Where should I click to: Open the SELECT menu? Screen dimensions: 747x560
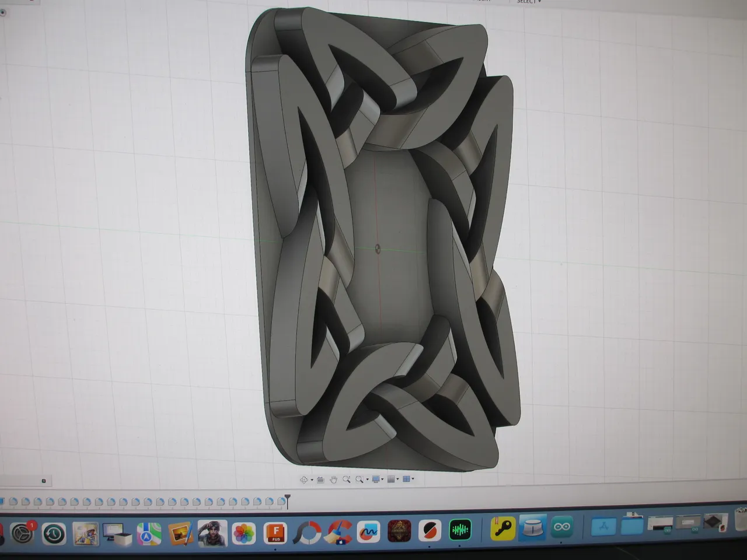point(527,2)
